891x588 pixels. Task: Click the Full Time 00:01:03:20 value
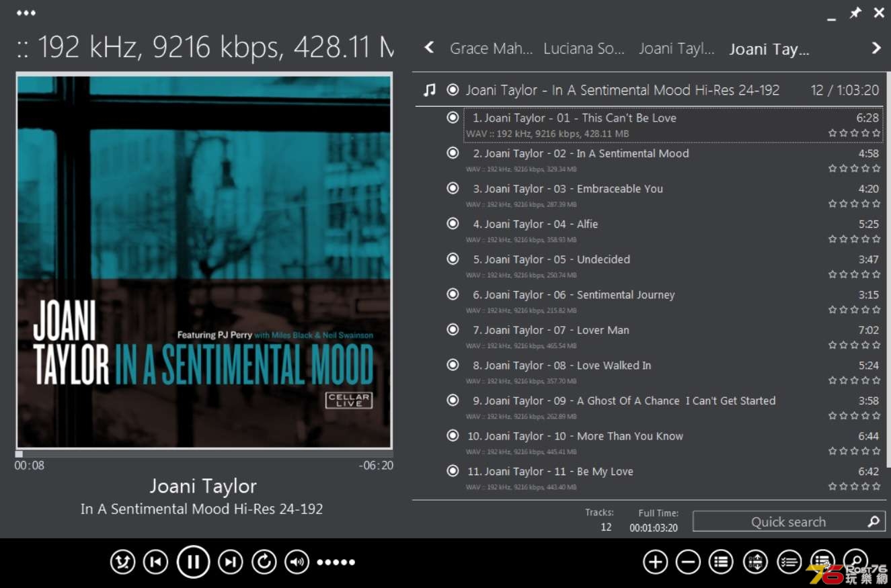(x=654, y=528)
